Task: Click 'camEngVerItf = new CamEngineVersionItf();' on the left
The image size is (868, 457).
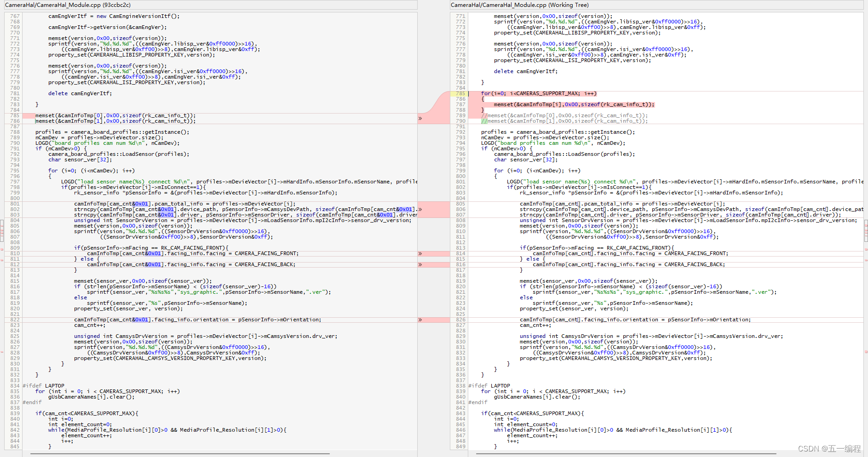Action: 114,17
